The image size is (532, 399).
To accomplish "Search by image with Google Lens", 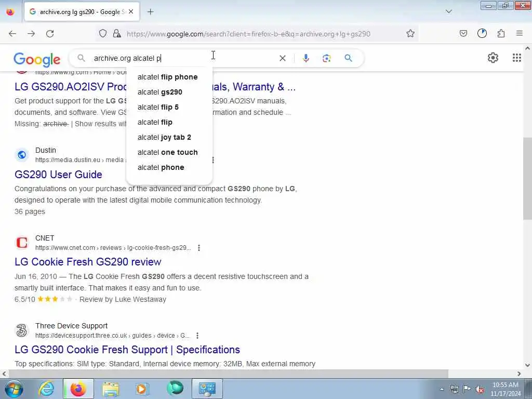I will pyautogui.click(x=326, y=58).
